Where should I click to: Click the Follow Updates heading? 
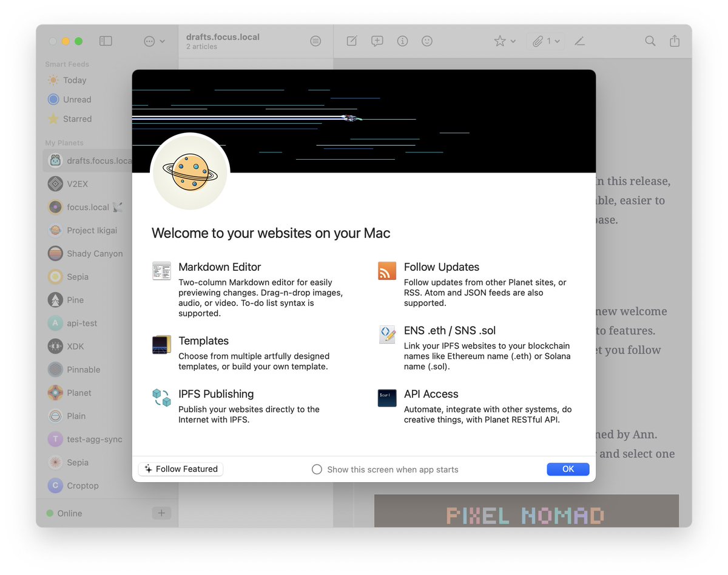(442, 267)
